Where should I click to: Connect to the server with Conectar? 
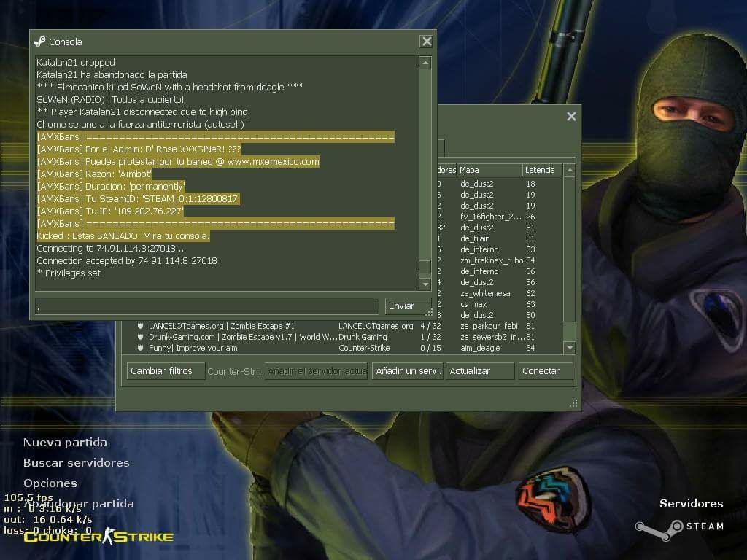click(x=546, y=371)
